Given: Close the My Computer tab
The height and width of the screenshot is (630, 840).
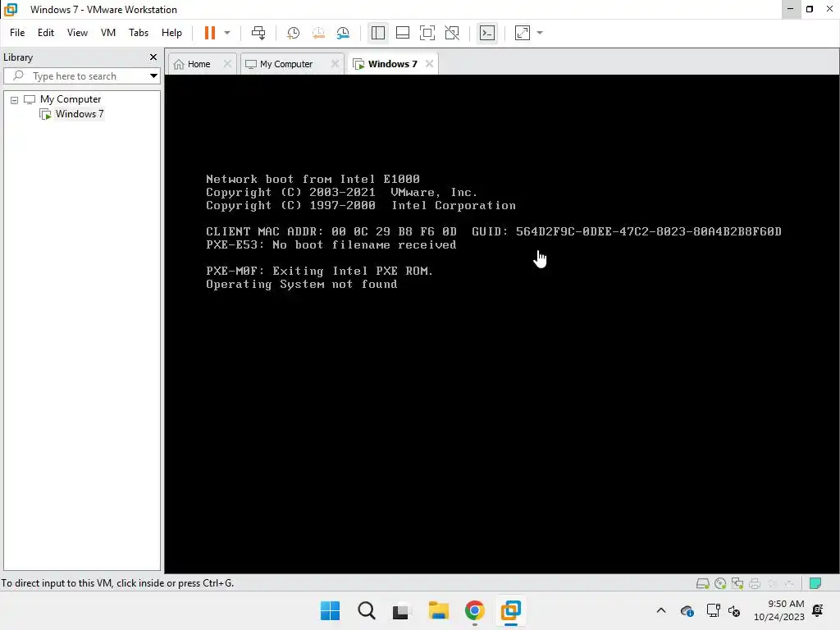Looking at the screenshot, I should pos(335,64).
